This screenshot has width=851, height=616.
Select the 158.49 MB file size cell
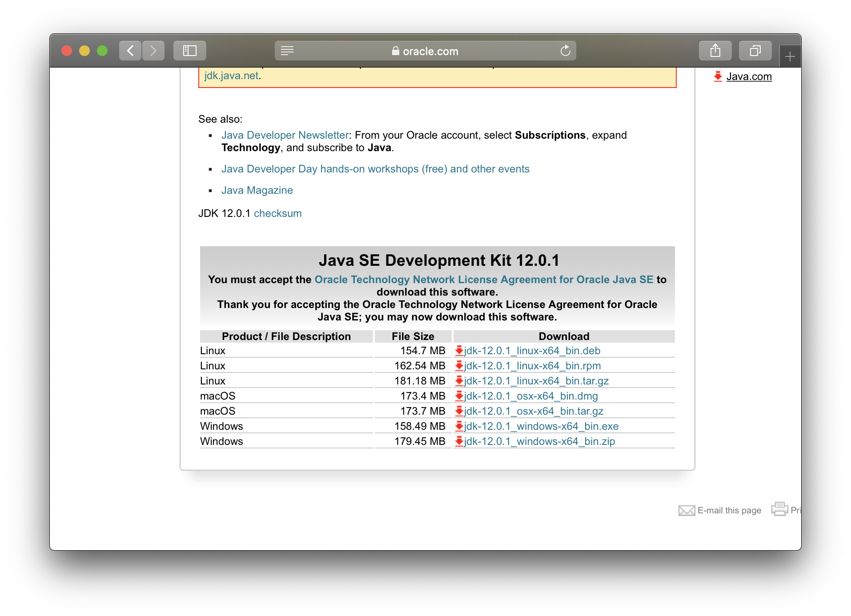click(413, 426)
